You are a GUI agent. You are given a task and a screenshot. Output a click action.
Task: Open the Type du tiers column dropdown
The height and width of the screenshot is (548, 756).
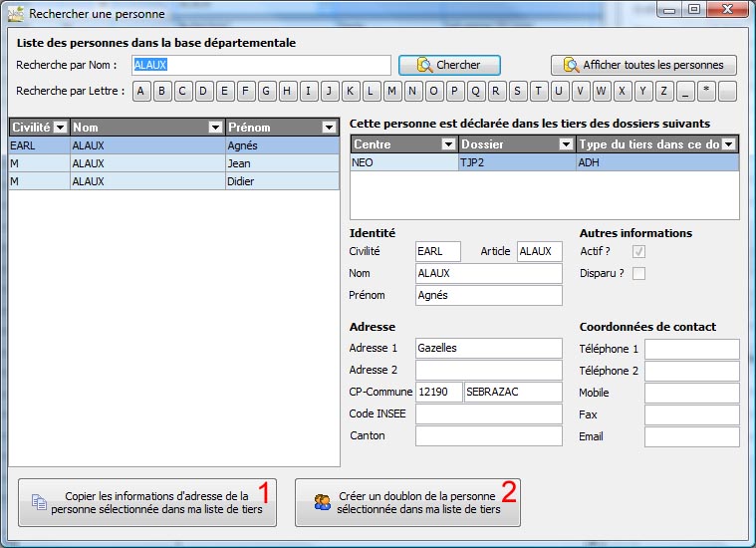pos(729,144)
